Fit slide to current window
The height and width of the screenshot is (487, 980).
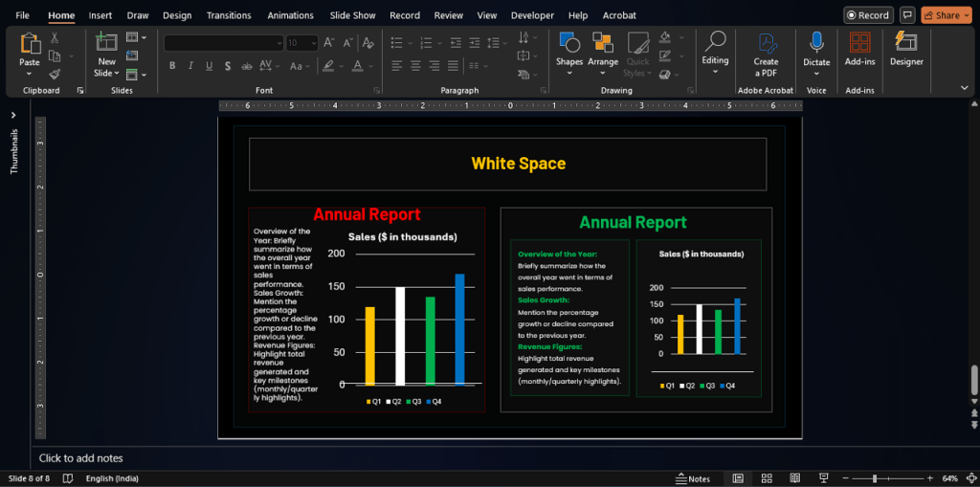(971, 479)
